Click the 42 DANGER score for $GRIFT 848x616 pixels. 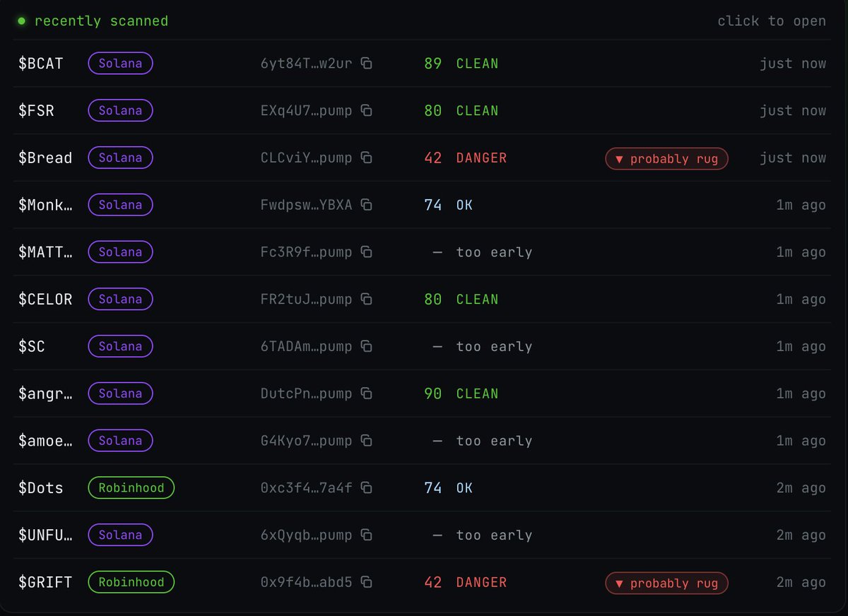click(466, 582)
